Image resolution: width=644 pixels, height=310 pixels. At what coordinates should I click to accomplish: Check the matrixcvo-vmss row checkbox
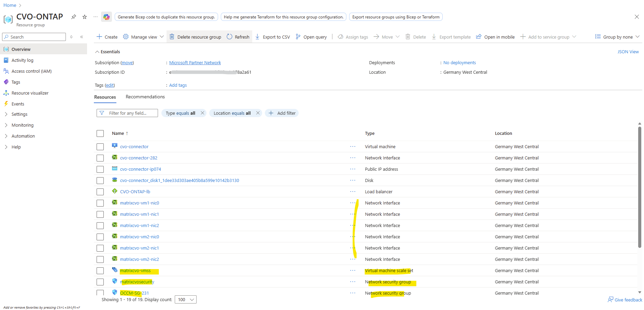(100, 271)
